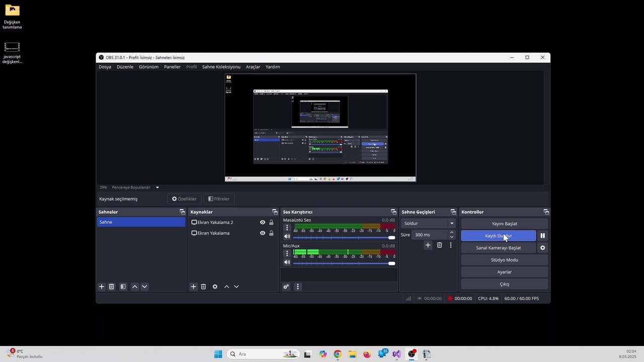Screen dimensions: 644x362
Task: Delete the selected scene with the trash icon
Action: coord(112,287)
